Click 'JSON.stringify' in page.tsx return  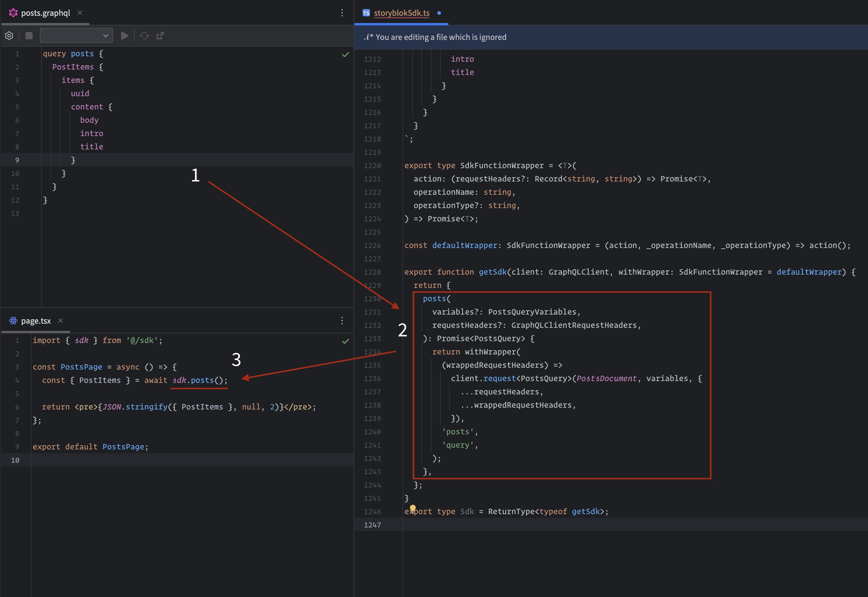(135, 406)
